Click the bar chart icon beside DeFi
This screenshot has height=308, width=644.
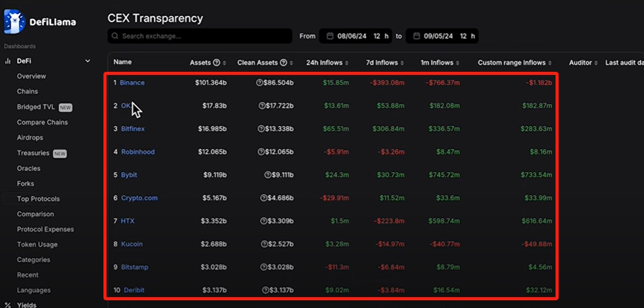point(8,61)
